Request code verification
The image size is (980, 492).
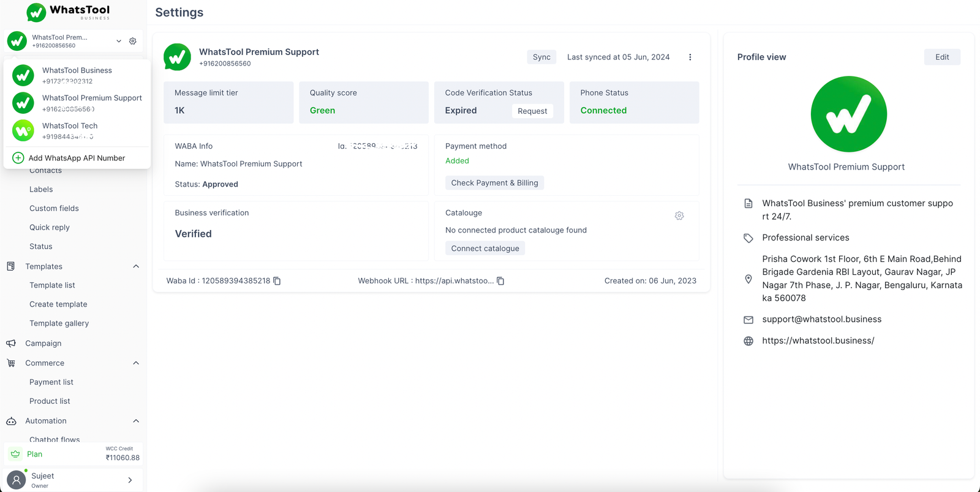point(532,111)
